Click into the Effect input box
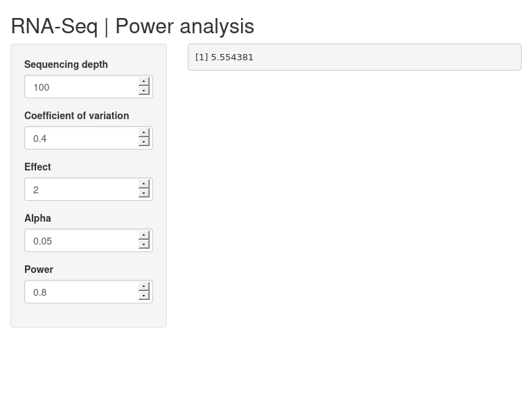 (x=82, y=189)
